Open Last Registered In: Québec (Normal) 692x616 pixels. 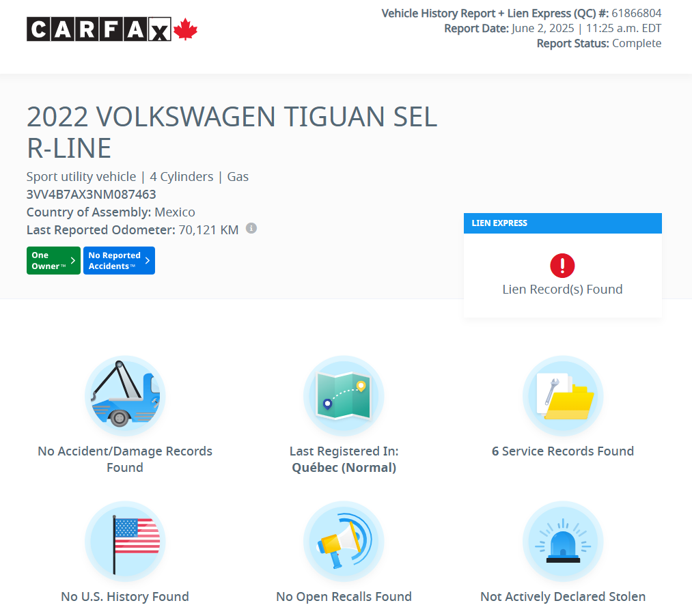[x=344, y=460]
